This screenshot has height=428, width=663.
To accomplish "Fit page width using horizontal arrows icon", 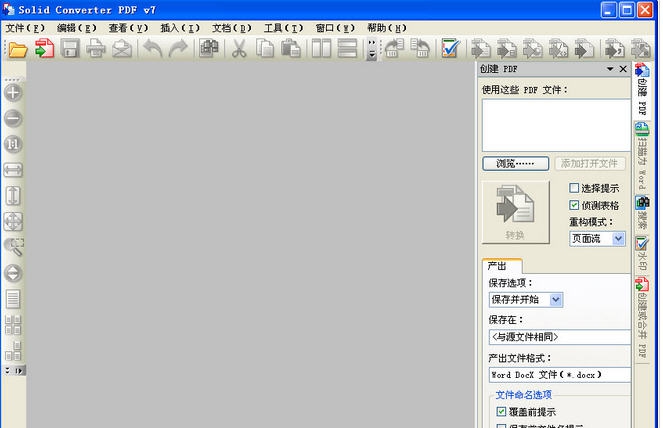I will (13, 170).
